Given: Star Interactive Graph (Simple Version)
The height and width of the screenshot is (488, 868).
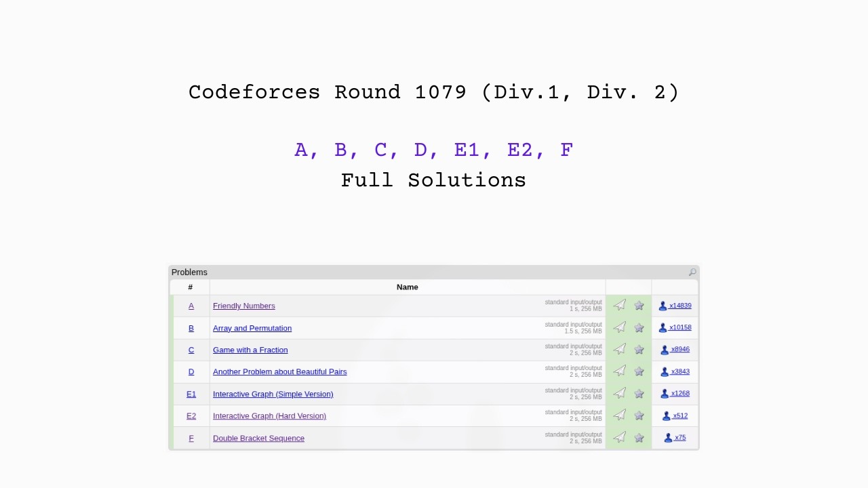Looking at the screenshot, I should click(639, 394).
